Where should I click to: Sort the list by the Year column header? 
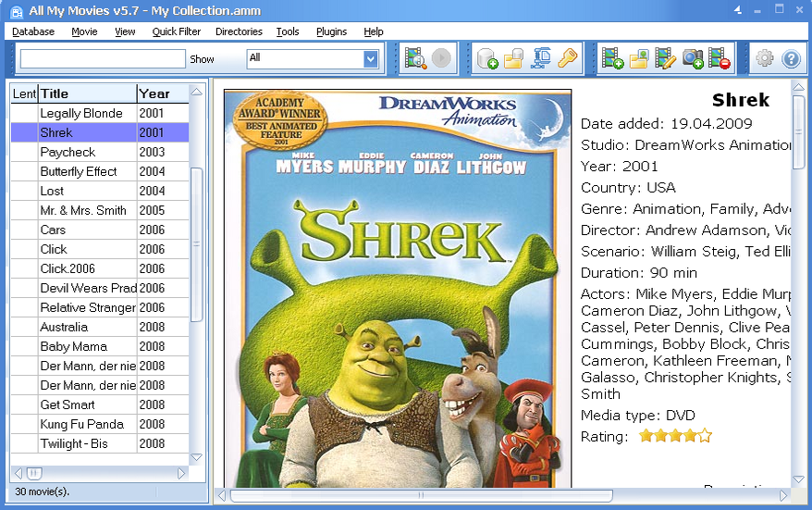point(163,93)
